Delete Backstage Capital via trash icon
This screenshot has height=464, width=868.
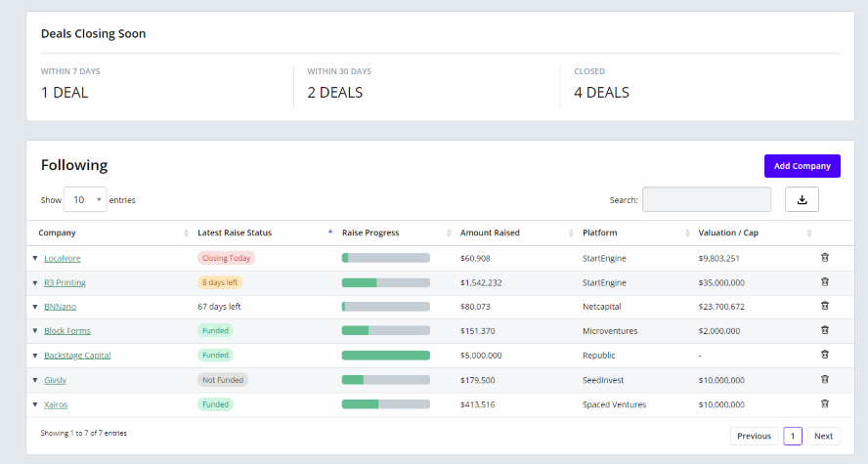click(824, 355)
